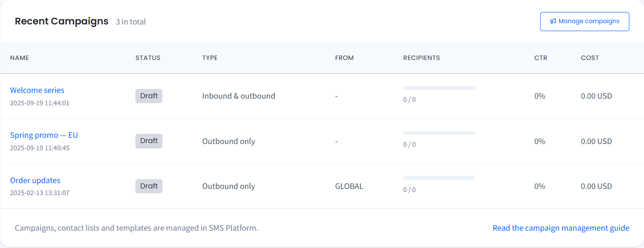
Task: Click the NAME column header
Action: pos(20,58)
